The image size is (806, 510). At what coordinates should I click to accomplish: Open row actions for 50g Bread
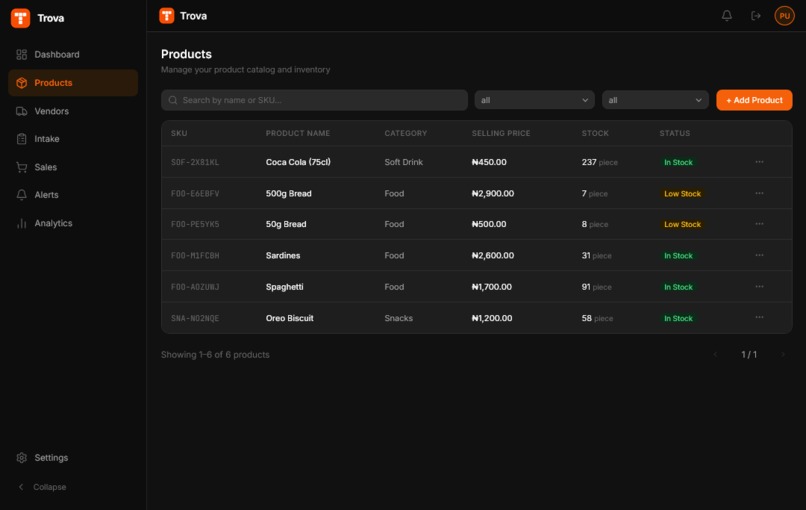[759, 224]
